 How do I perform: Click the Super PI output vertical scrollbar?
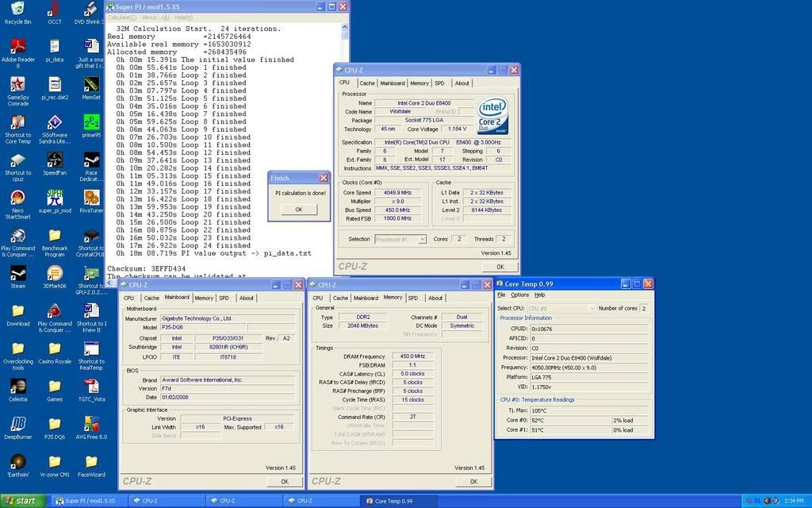point(345,150)
